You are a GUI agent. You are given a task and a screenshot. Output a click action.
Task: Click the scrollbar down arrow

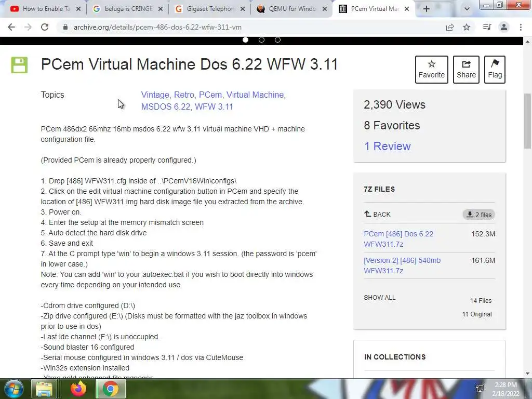click(x=527, y=374)
